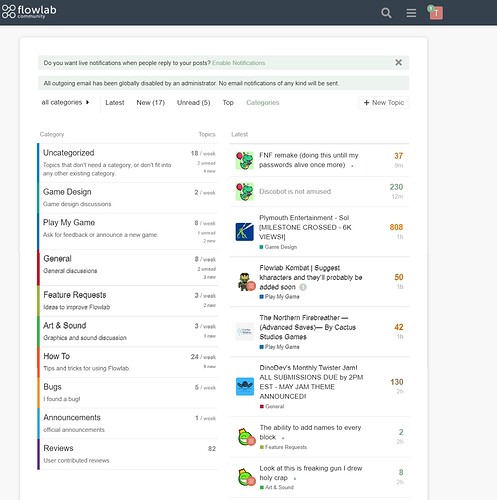Click the Play My Game tag under Flowlab Kombat
Viewport: 497px width, 500px height.
coord(279,297)
